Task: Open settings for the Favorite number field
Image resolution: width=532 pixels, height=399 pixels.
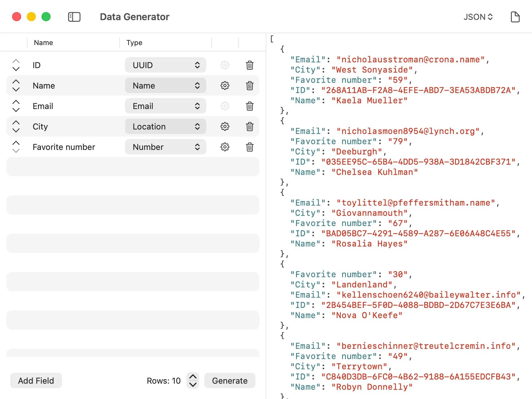Action: (225, 147)
